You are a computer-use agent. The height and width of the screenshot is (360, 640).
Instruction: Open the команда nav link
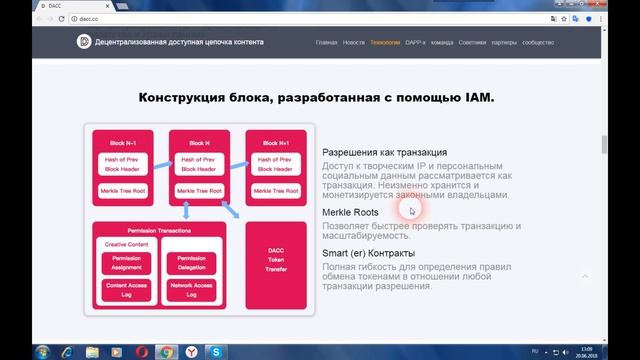(x=442, y=42)
